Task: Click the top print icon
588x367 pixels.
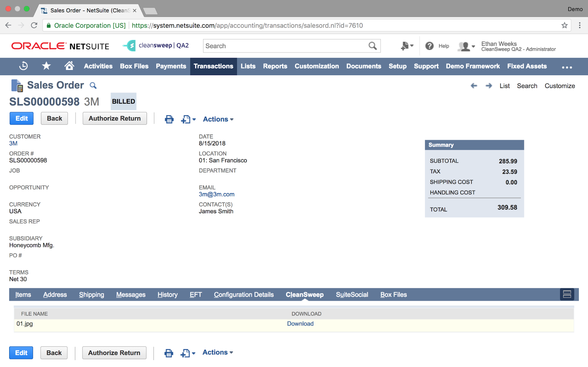Action: pos(169,119)
